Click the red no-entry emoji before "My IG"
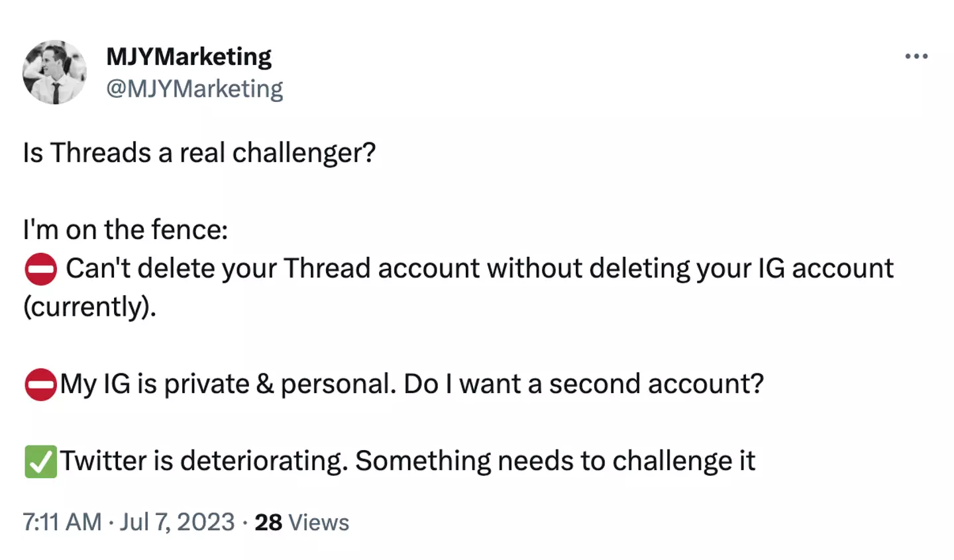954x560 pixels. tap(40, 385)
